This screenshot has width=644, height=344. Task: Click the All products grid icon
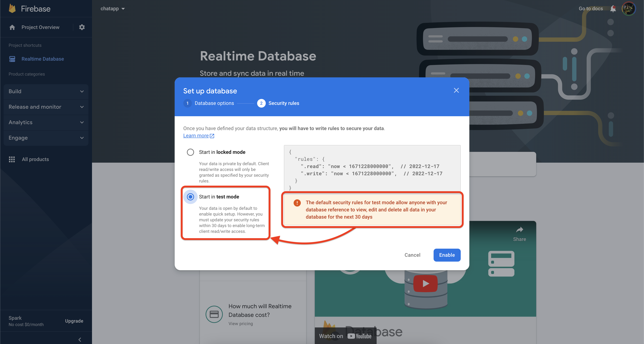pyautogui.click(x=12, y=159)
